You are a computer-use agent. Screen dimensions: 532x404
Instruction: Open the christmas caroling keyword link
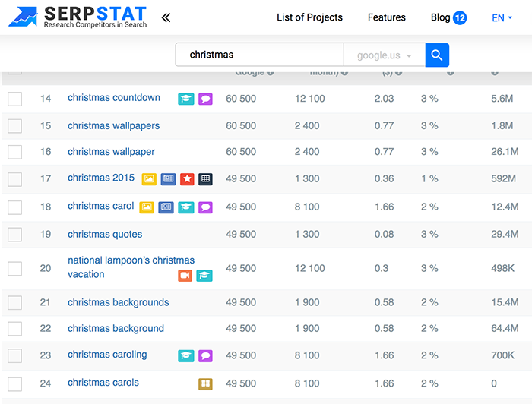107,355
